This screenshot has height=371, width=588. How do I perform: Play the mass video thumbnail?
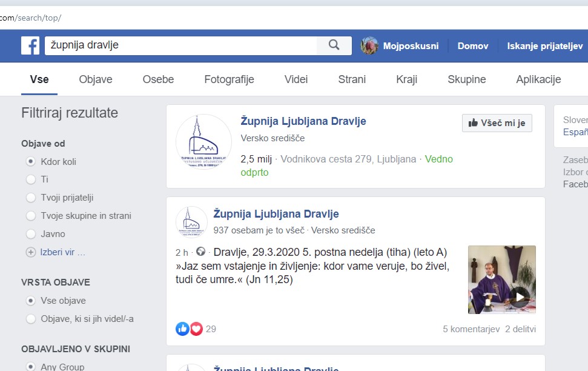[502, 279]
